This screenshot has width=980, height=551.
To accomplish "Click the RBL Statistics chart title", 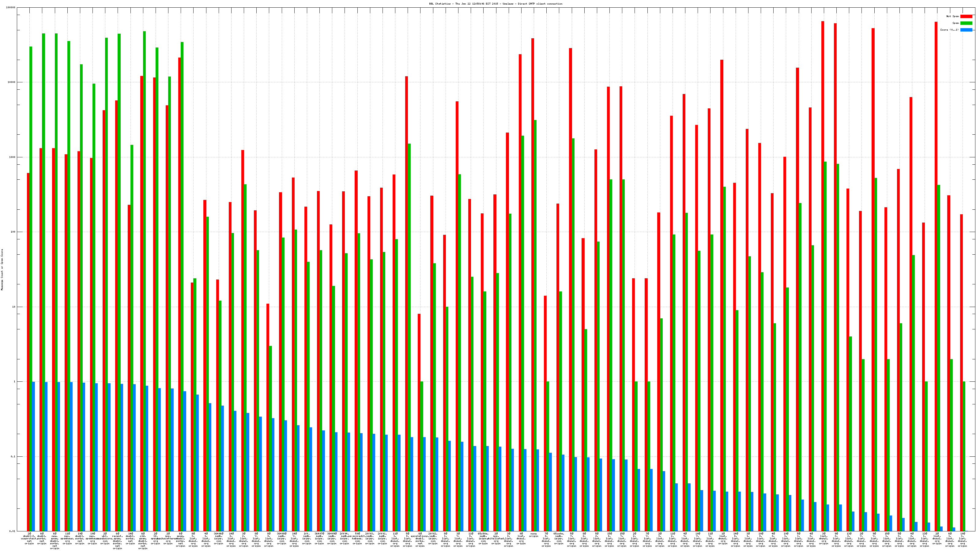I will point(495,4).
